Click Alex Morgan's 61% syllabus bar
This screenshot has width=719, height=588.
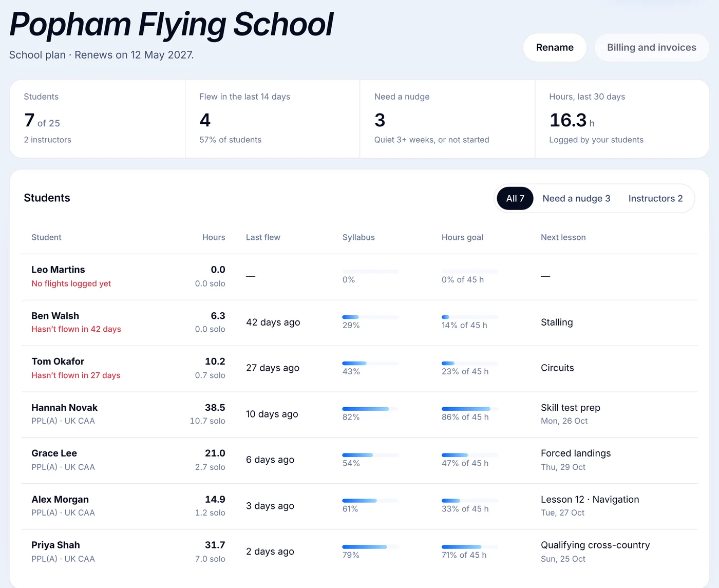click(x=370, y=501)
